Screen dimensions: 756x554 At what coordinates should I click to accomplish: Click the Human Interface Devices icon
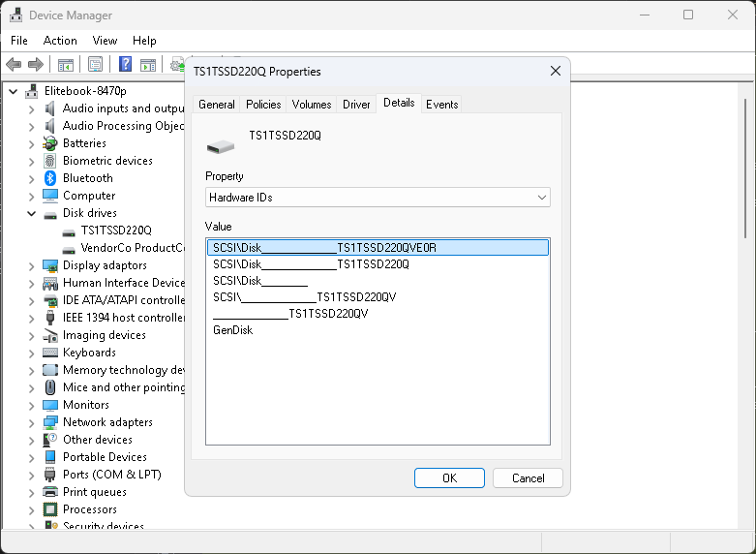(x=50, y=283)
